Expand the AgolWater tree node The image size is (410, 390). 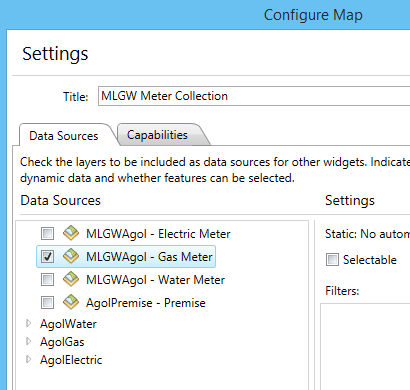(29, 323)
